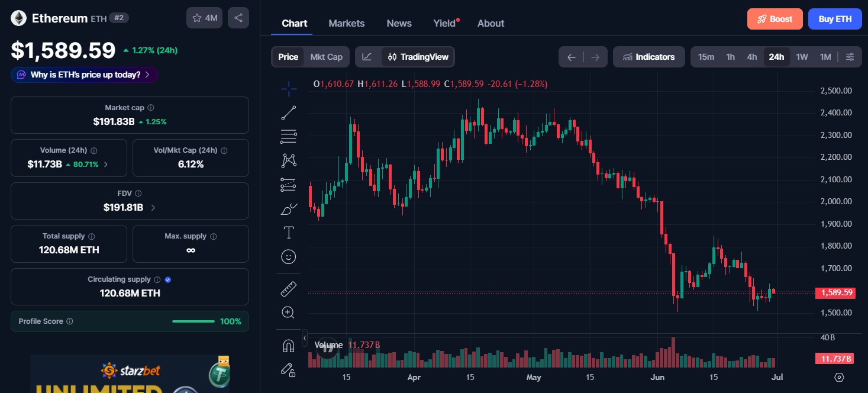This screenshot has width=868, height=393.
Task: Expand Volume (24h) details chevron
Action: pos(106,165)
